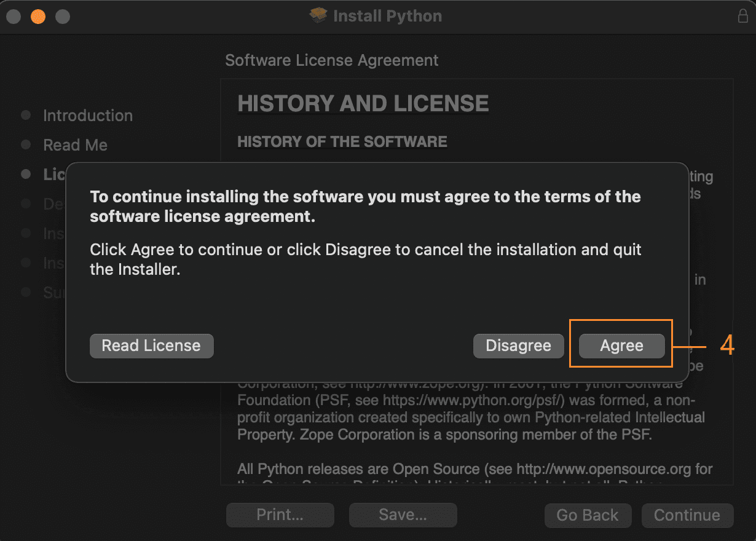Open the Read License button
Viewport: 756px width, 541px height.
pyautogui.click(x=151, y=346)
